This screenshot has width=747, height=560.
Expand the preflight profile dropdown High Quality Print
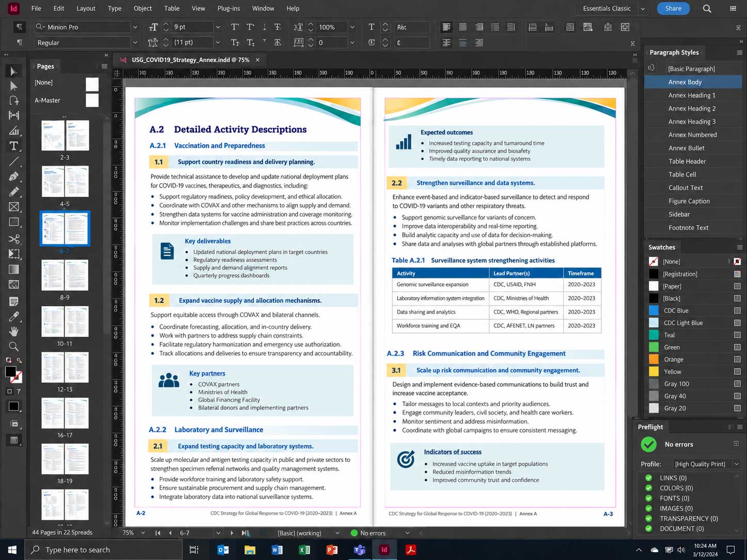pos(736,464)
